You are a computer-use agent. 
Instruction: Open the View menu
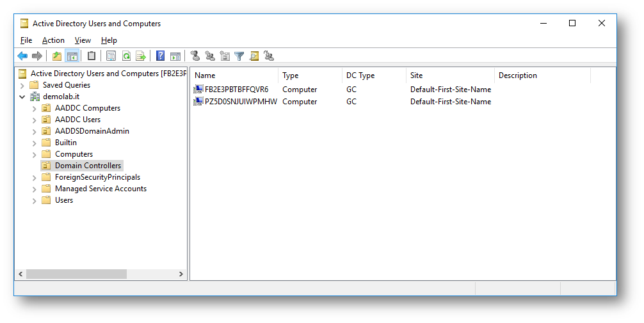[83, 40]
